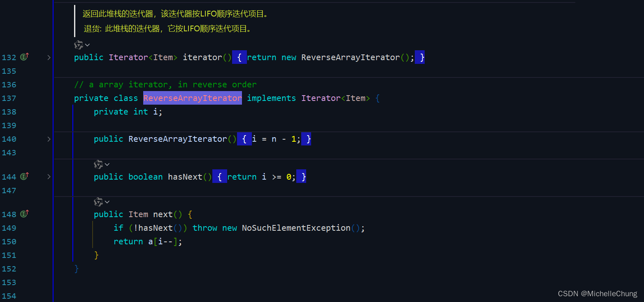Click the folded opening brace on line 132
Viewport: 644px width, 302px height.
tap(239, 57)
